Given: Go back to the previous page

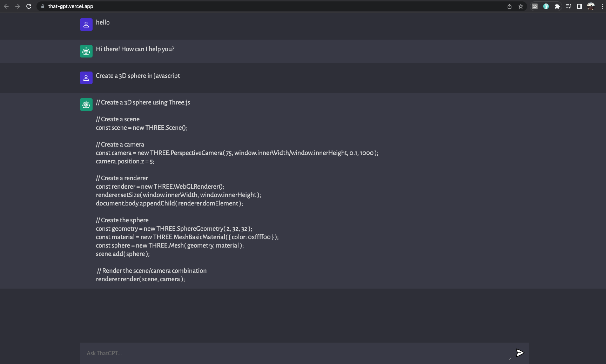Looking at the screenshot, I should pos(6,6).
